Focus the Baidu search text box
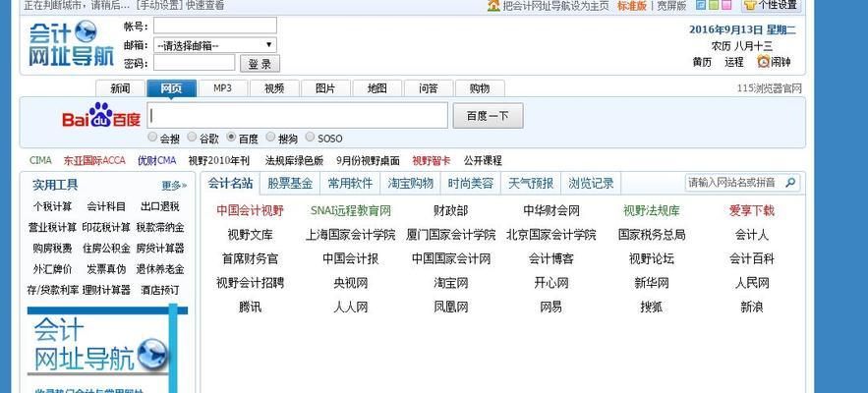 [x=297, y=116]
